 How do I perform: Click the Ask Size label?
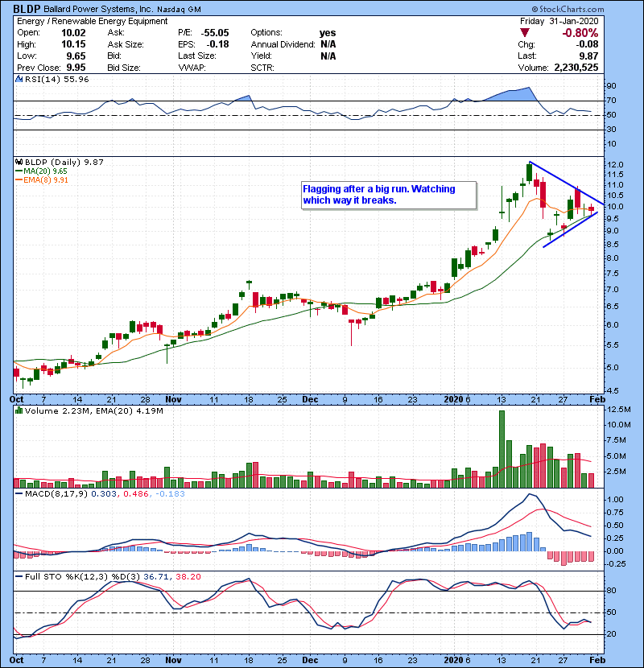pyautogui.click(x=126, y=44)
